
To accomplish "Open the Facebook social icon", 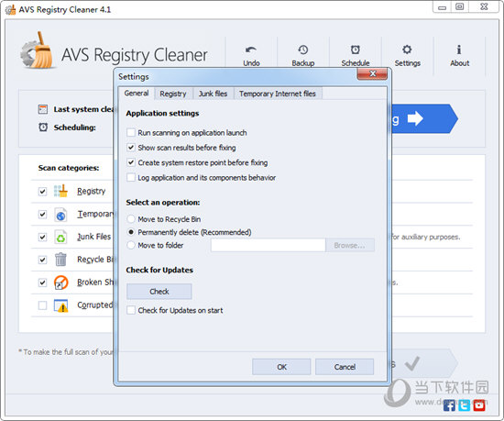I will tap(449, 405).
